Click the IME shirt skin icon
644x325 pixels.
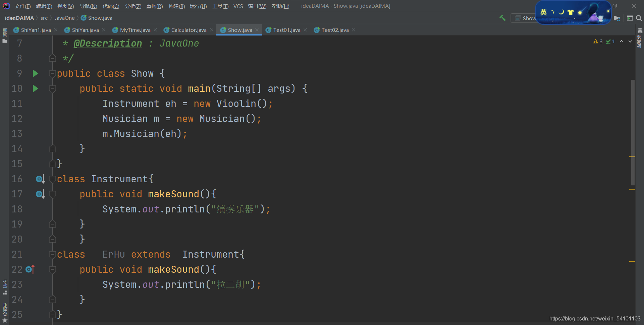(571, 12)
